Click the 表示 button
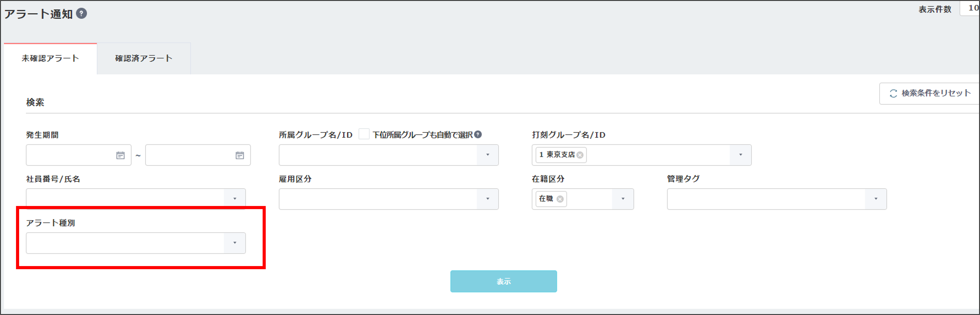 point(503,282)
